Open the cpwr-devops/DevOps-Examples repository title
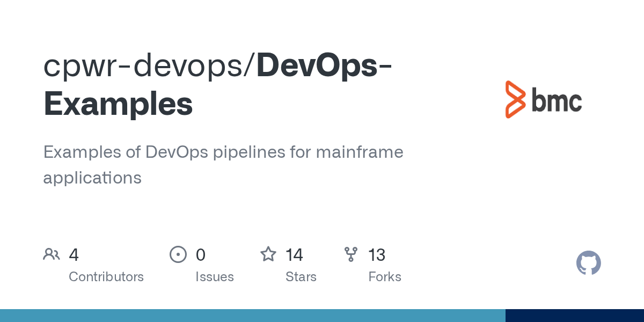Screen dimensions: 644x322 point(218,84)
